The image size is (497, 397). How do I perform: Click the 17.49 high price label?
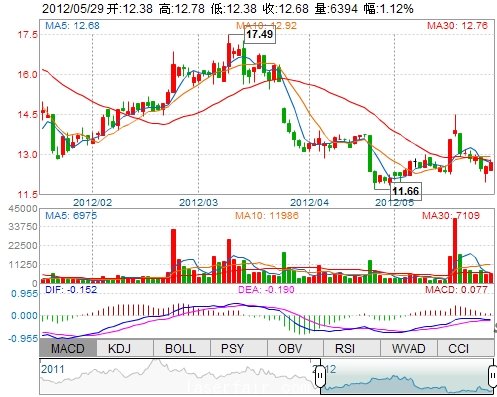click(260, 34)
